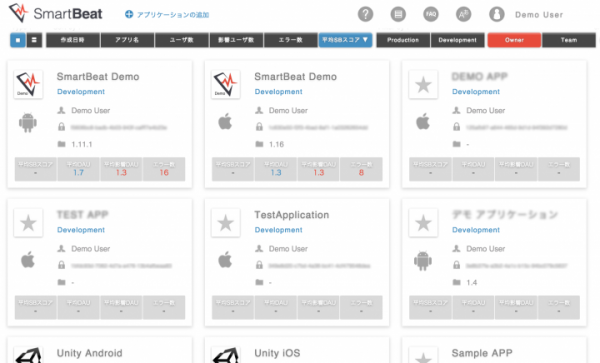Open the Sample APP card title
600x363 pixels.
(482, 353)
